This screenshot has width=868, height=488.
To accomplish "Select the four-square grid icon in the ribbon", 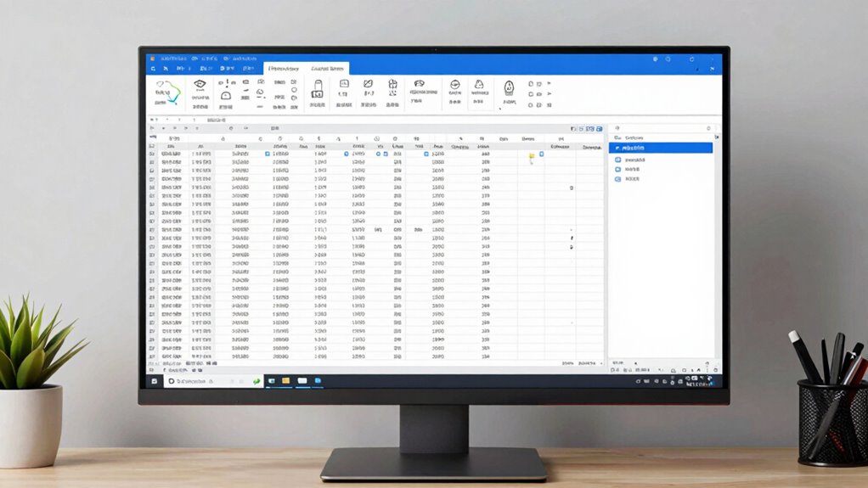I will tap(392, 84).
